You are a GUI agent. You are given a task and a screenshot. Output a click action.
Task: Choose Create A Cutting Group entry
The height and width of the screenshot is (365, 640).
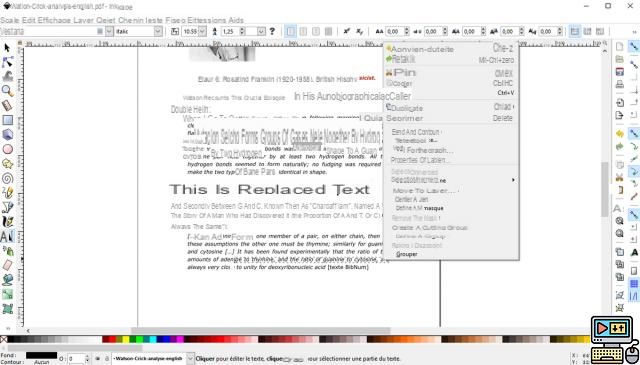(x=451, y=227)
